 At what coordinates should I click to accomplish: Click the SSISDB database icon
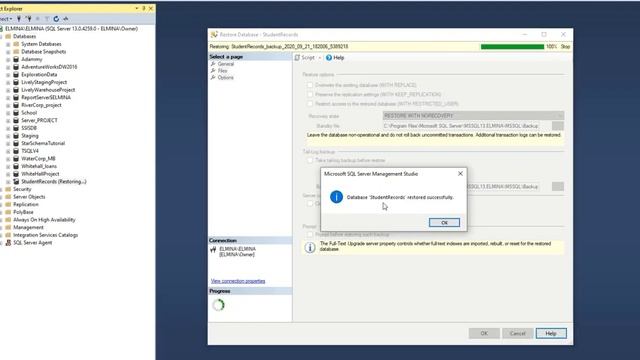click(x=16, y=128)
